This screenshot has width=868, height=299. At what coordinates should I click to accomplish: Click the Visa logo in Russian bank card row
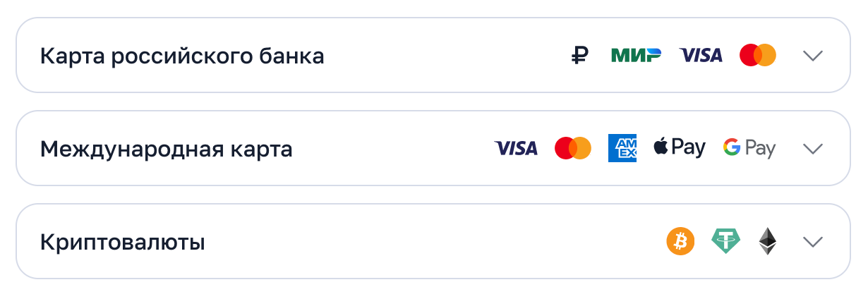coord(701,55)
